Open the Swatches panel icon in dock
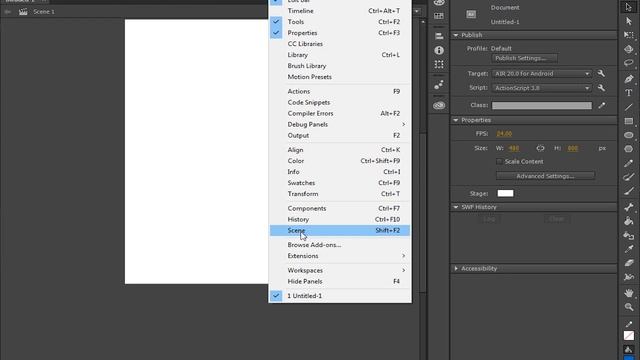640x360 pixels. click(439, 16)
